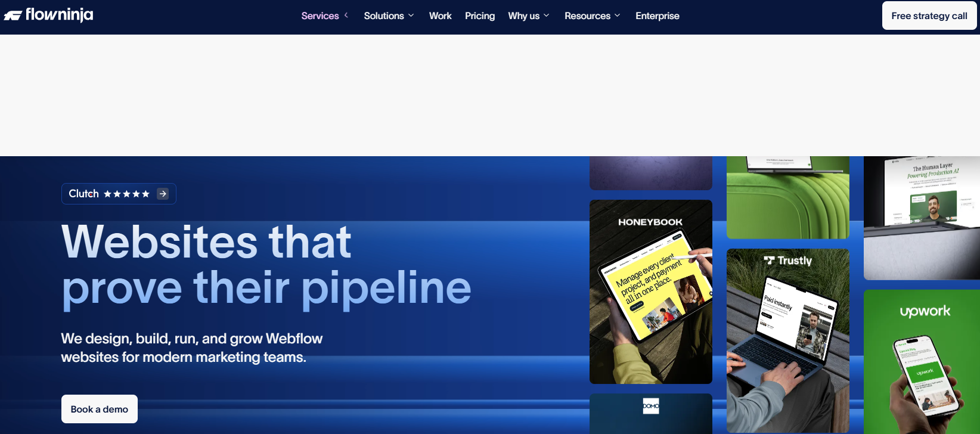
Task: Open the Work menu item
Action: coord(441,15)
